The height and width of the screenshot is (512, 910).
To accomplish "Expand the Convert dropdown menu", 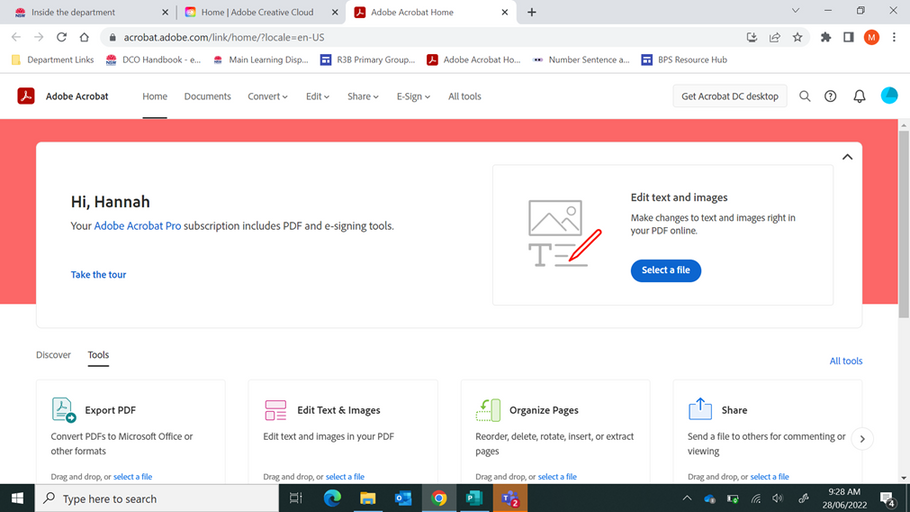I will (x=267, y=97).
